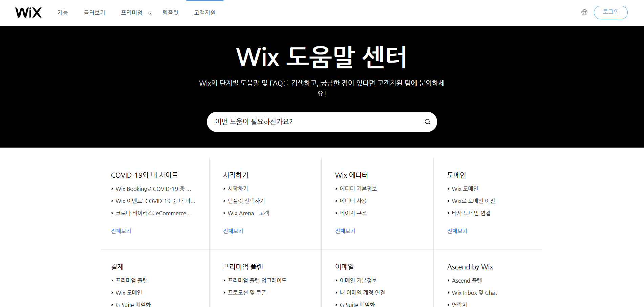Open G Suite 메일함 article under 이메일
This screenshot has width=644, height=307.
[x=357, y=304]
